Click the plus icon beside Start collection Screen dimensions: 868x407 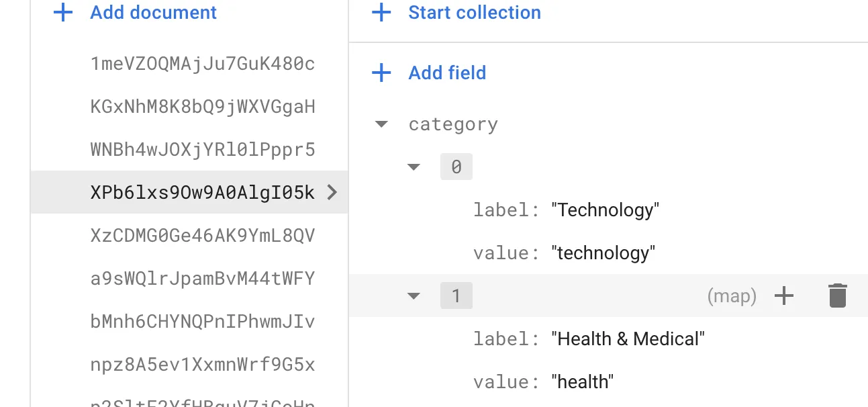[381, 13]
